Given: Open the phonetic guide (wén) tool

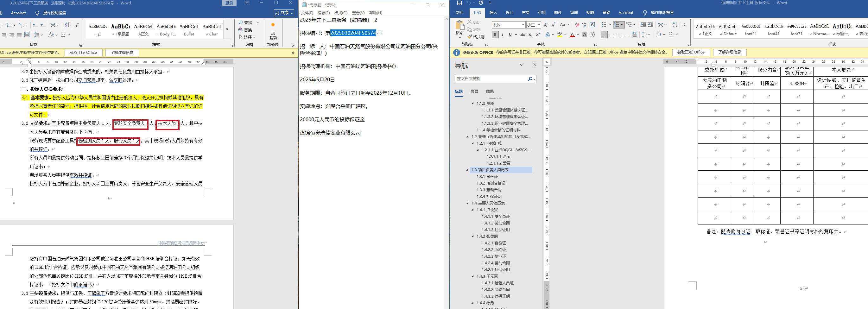Looking at the screenshot, I should click(585, 25).
